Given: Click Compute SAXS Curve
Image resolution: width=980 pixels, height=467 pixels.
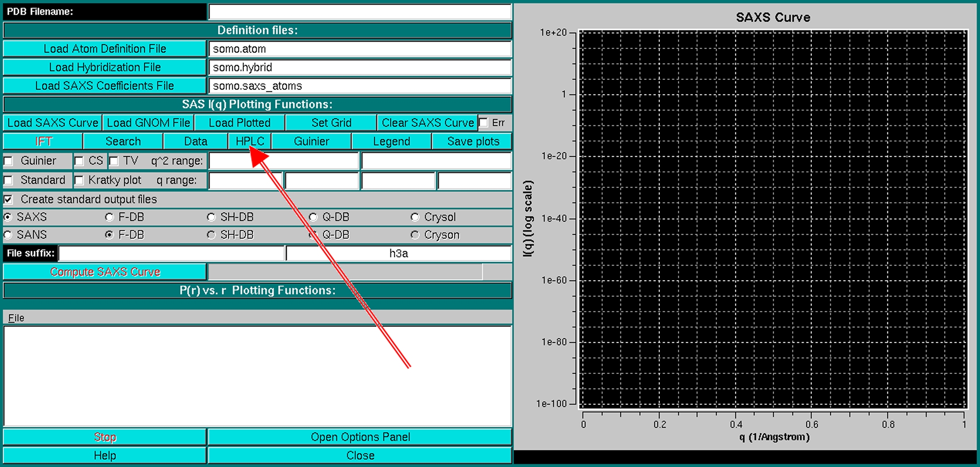Looking at the screenshot, I should tap(105, 272).
